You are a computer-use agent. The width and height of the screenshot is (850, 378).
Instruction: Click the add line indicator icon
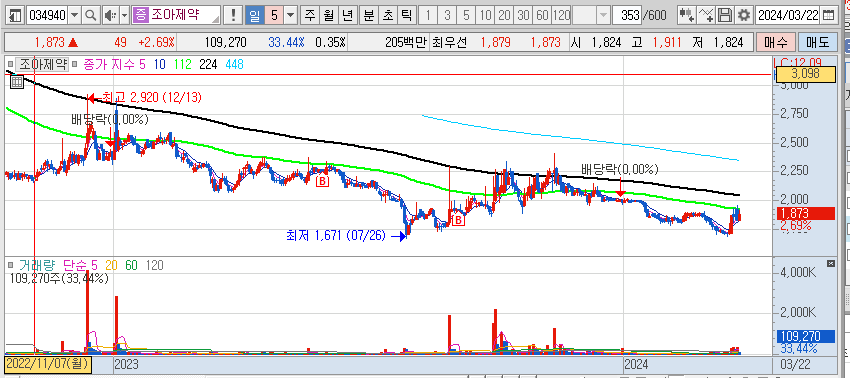(706, 15)
